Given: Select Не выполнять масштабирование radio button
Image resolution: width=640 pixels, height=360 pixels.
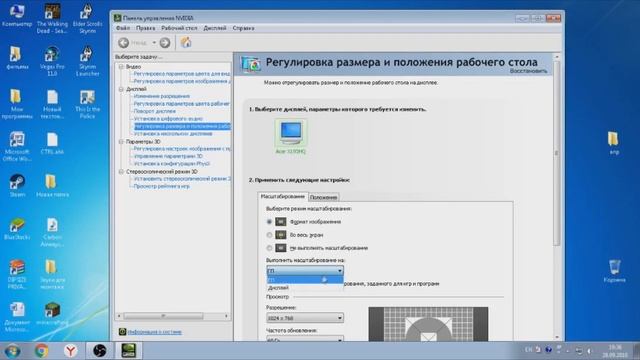Looking at the screenshot, I should [x=269, y=248].
